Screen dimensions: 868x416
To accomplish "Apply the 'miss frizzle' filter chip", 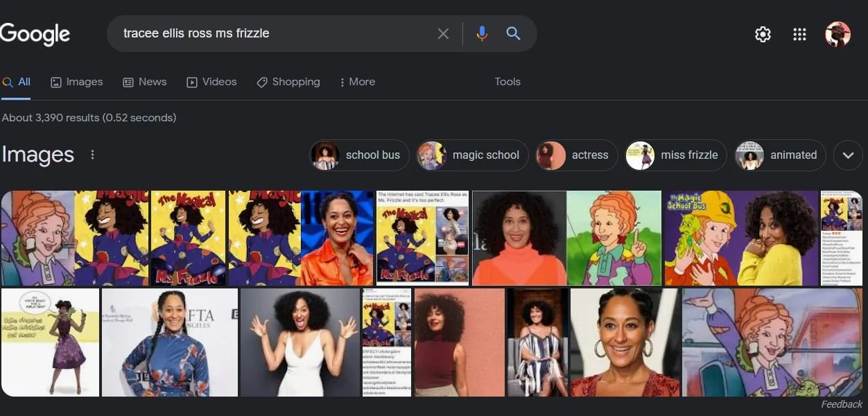I will tap(675, 155).
